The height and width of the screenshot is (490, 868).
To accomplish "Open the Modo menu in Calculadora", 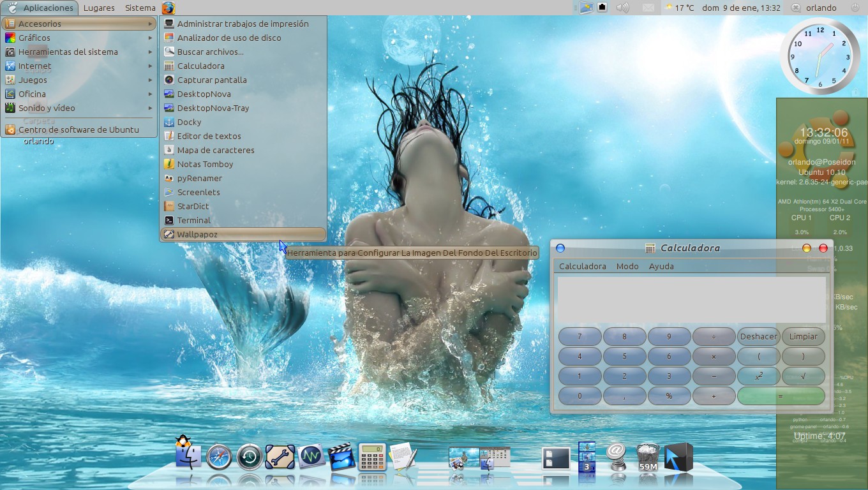I will (627, 266).
